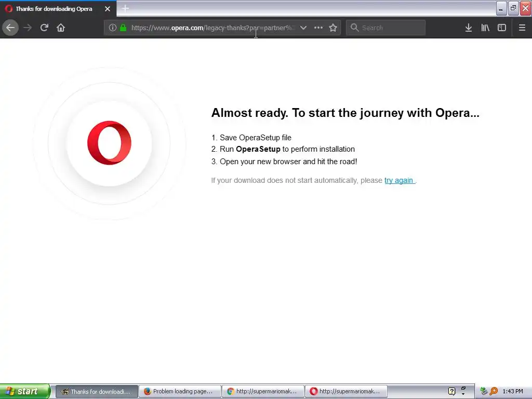Click the Almost ready heading text

(x=345, y=113)
